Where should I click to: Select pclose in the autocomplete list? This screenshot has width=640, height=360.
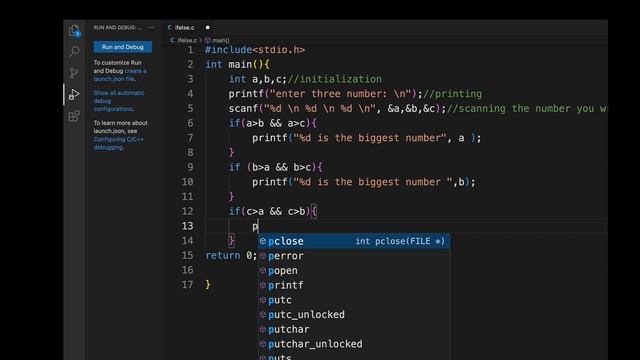pyautogui.click(x=354, y=241)
